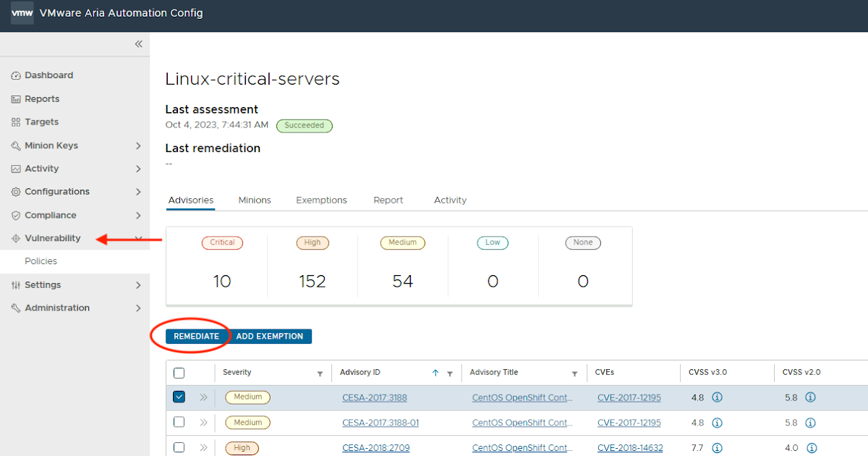Switch to the Report tab
Screen dimensions: 868x456
(388, 200)
